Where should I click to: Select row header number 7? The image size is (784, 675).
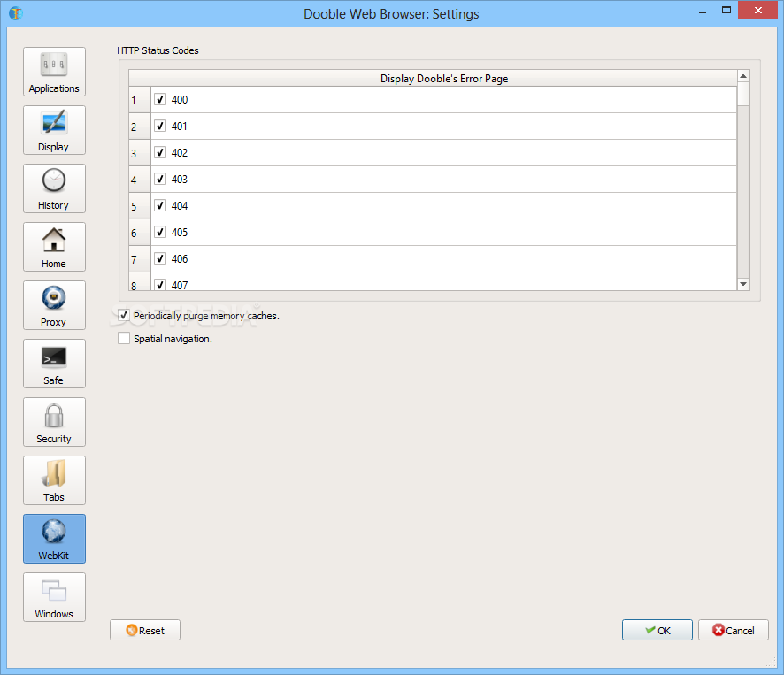point(140,259)
